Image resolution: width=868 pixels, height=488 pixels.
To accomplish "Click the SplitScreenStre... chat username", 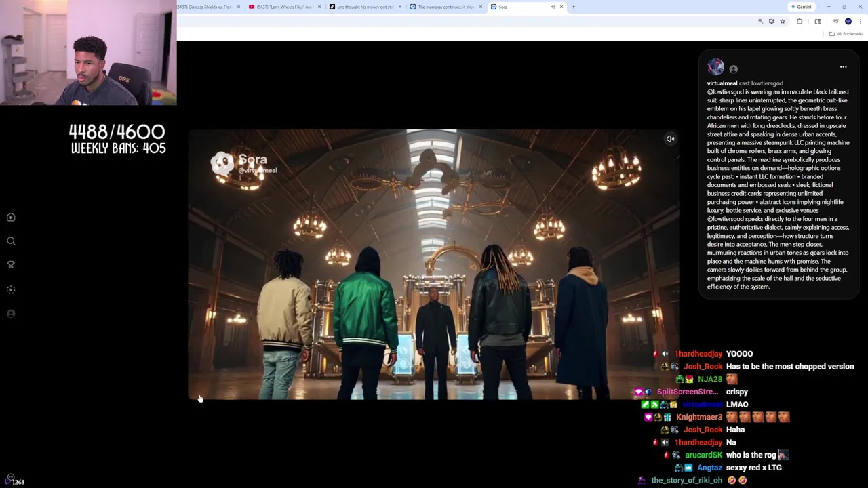I will [687, 392].
